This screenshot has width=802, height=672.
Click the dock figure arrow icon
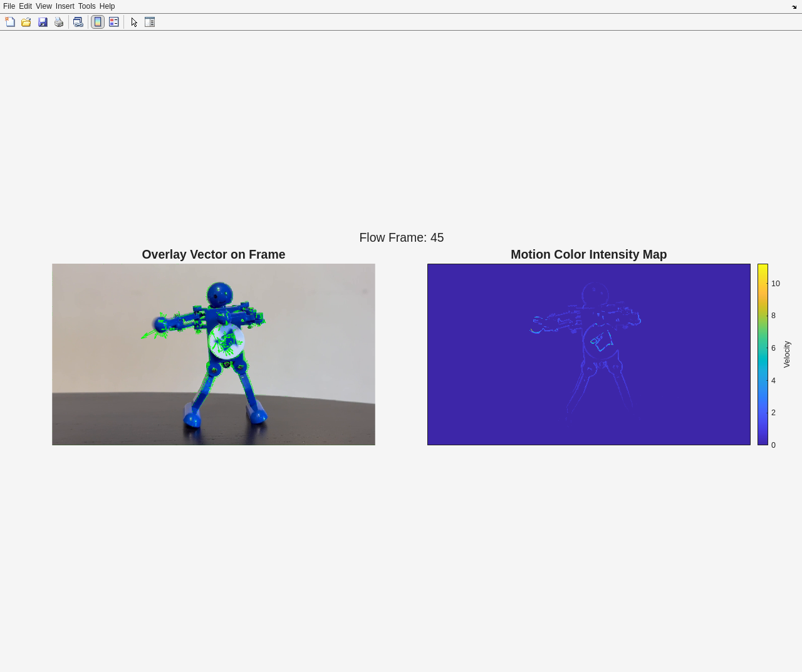[x=794, y=7]
